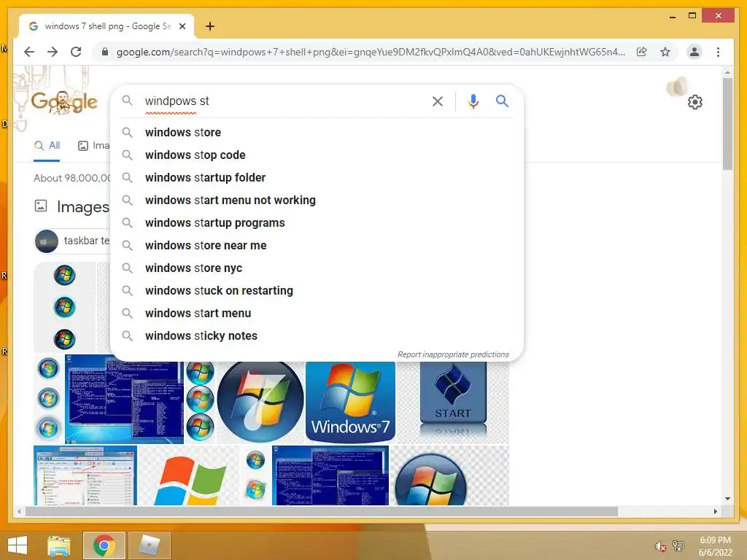Pick windows store nyc suggestion
The height and width of the screenshot is (560, 747).
tap(317, 268)
